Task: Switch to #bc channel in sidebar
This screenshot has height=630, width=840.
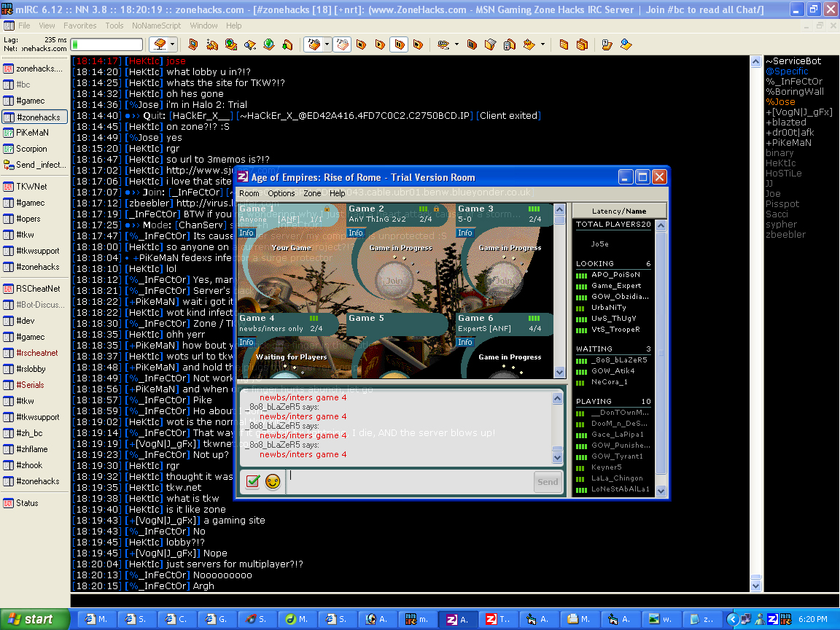Action: 35,85
